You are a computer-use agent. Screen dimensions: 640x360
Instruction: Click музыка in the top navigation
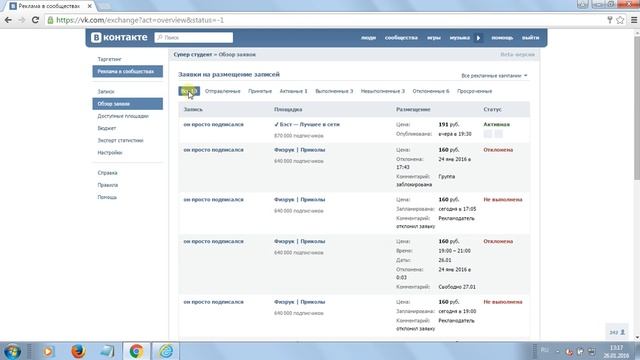point(460,38)
